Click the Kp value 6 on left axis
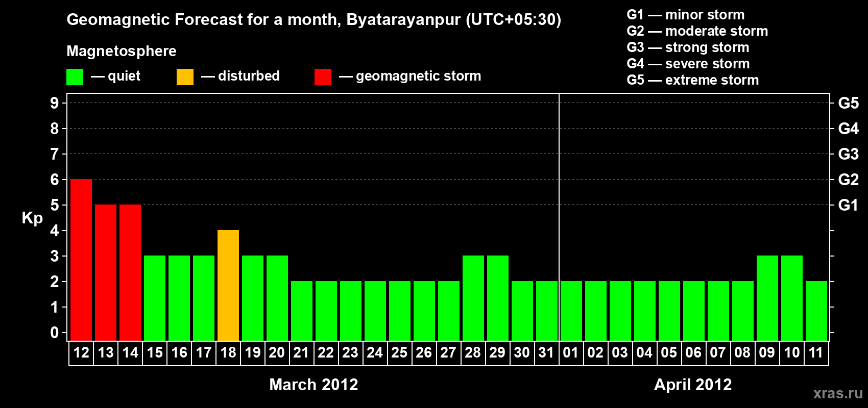Image resolution: width=868 pixels, height=408 pixels. pos(55,180)
